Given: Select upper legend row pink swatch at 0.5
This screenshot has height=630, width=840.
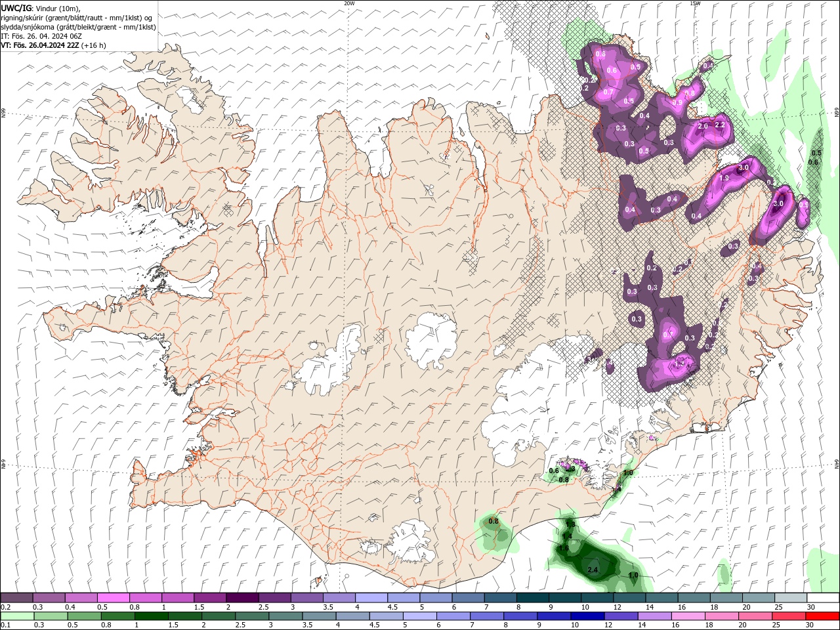Looking at the screenshot, I should [113, 597].
